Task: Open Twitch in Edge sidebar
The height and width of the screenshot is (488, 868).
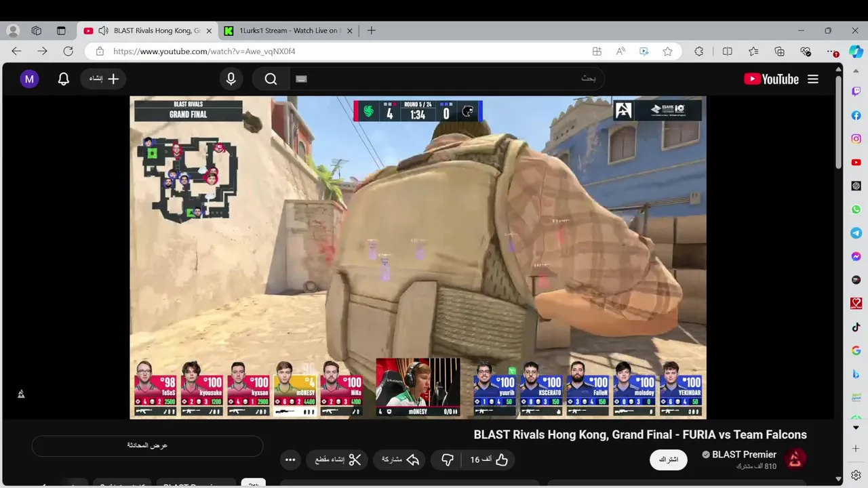Action: 856,91
